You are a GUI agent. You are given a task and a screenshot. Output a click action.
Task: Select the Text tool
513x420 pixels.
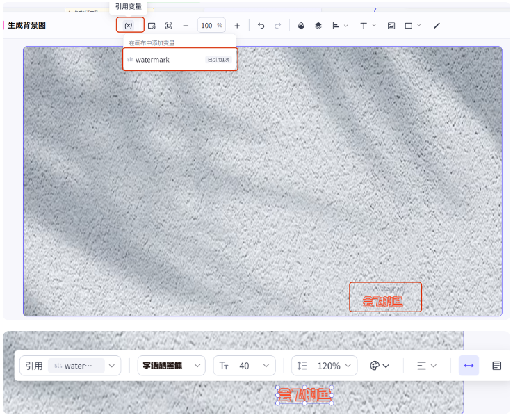tap(363, 26)
